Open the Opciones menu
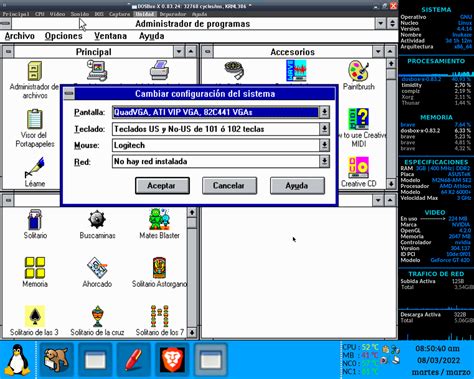 point(63,36)
